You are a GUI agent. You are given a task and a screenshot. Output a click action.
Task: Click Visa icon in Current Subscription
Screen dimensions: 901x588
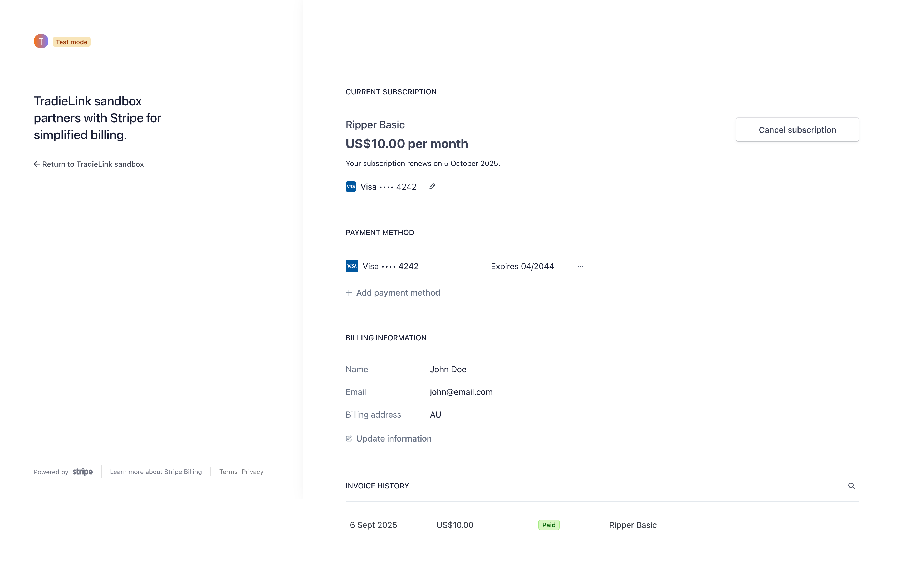(351, 187)
